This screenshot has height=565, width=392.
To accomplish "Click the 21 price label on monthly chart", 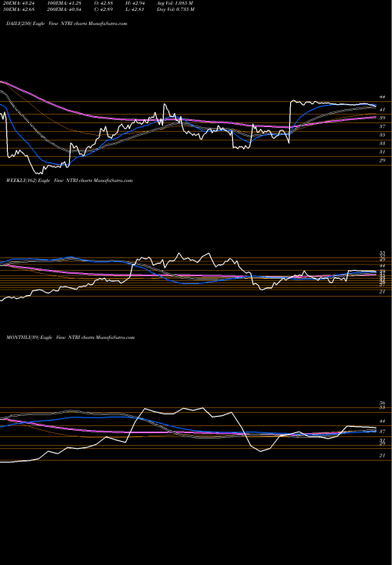I will (383, 456).
